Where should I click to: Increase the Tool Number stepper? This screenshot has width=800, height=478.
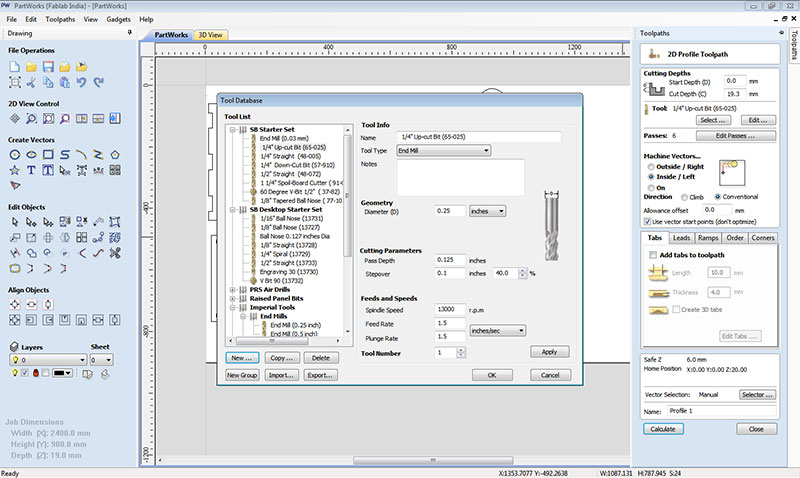click(461, 350)
